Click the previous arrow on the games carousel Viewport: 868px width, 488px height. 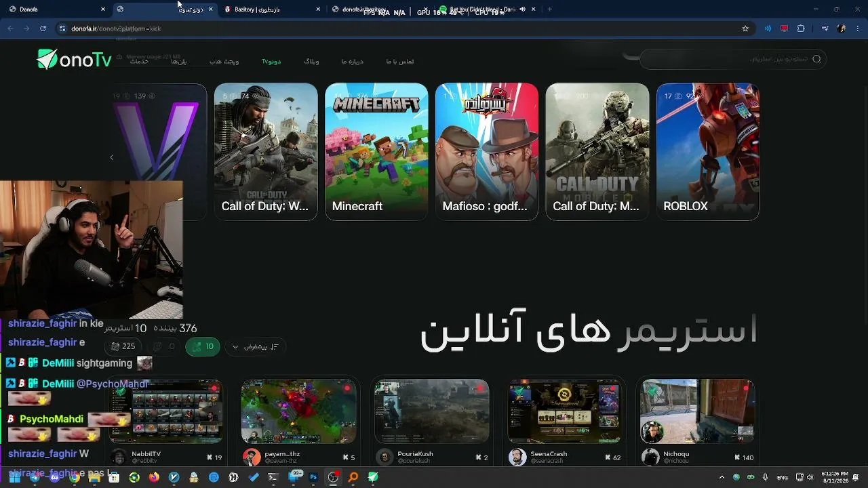pyautogui.click(x=112, y=157)
